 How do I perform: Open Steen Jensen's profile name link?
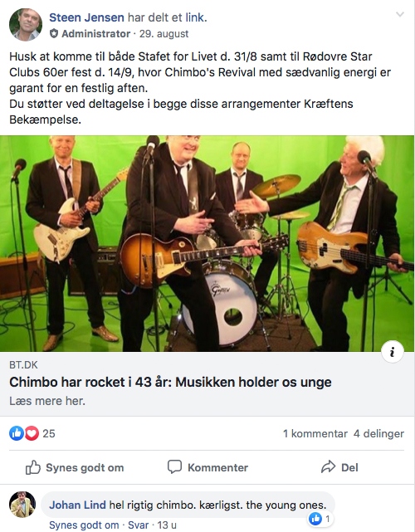[86, 17]
